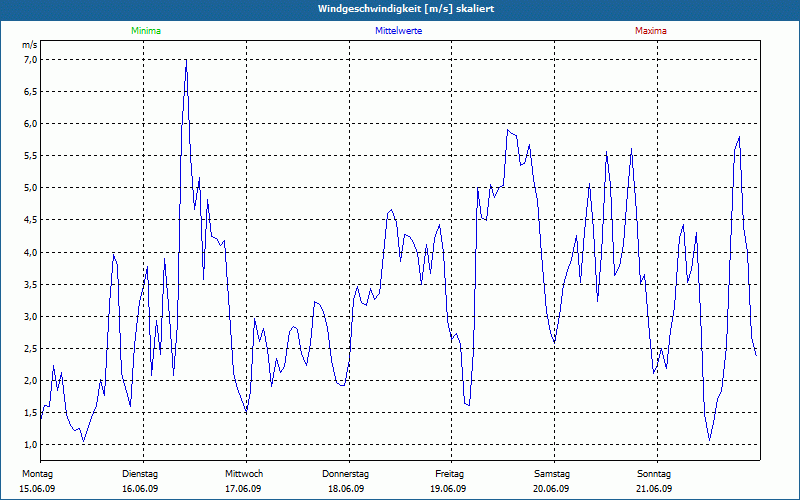The width and height of the screenshot is (800, 500).
Task: Click the 7,0 y-axis value
Action: pos(31,60)
